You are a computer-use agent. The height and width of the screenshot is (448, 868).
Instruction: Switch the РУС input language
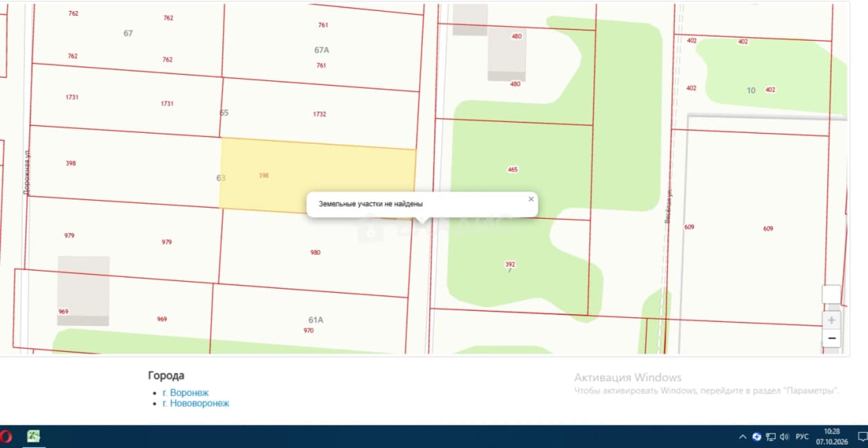click(802, 437)
